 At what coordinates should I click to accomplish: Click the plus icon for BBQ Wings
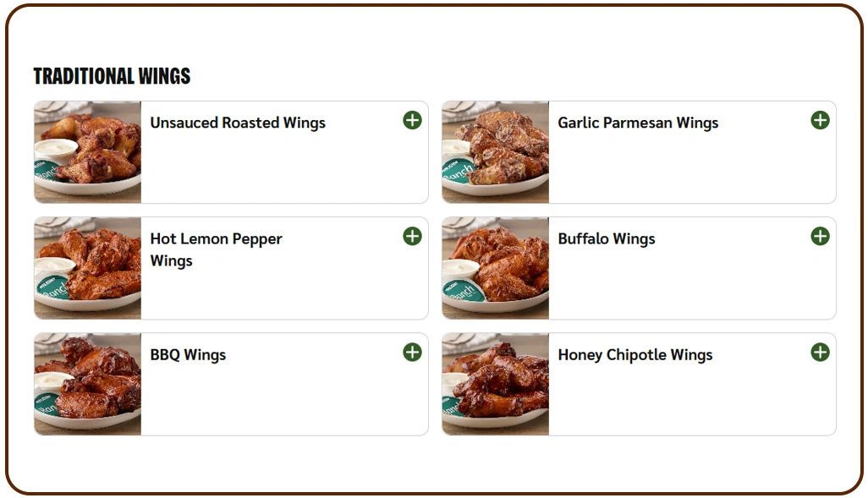[412, 352]
